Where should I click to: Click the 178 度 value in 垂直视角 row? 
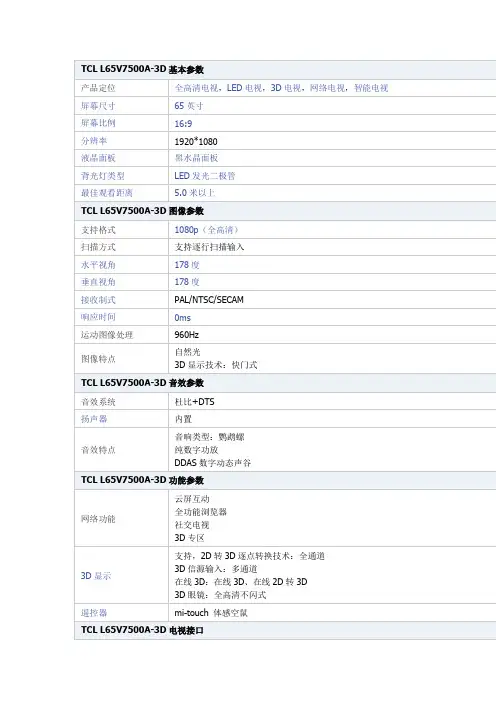click(187, 282)
